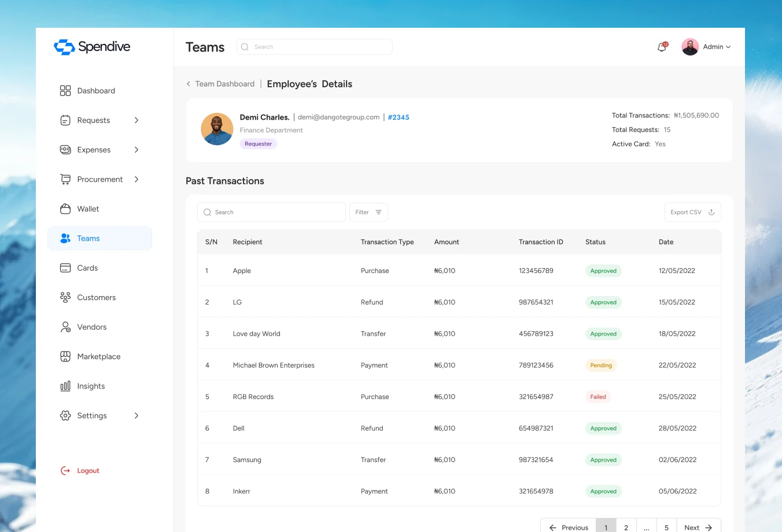Open the Admin account dropdown

[706, 47]
